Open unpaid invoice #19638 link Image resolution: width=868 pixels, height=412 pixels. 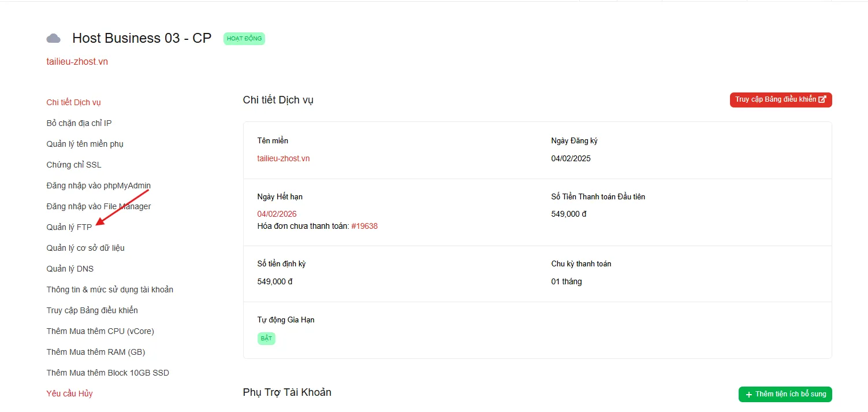(x=364, y=226)
